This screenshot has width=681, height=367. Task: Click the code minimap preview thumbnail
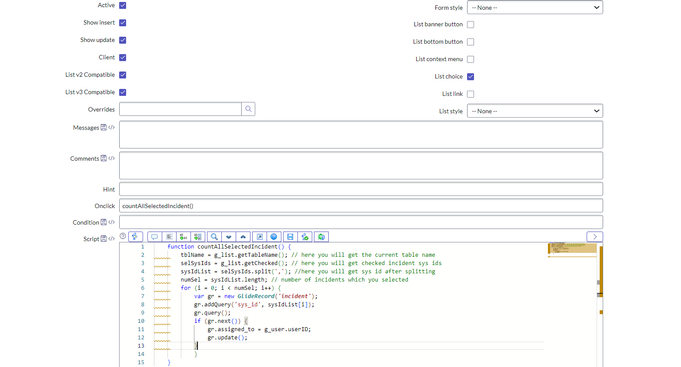572,249
